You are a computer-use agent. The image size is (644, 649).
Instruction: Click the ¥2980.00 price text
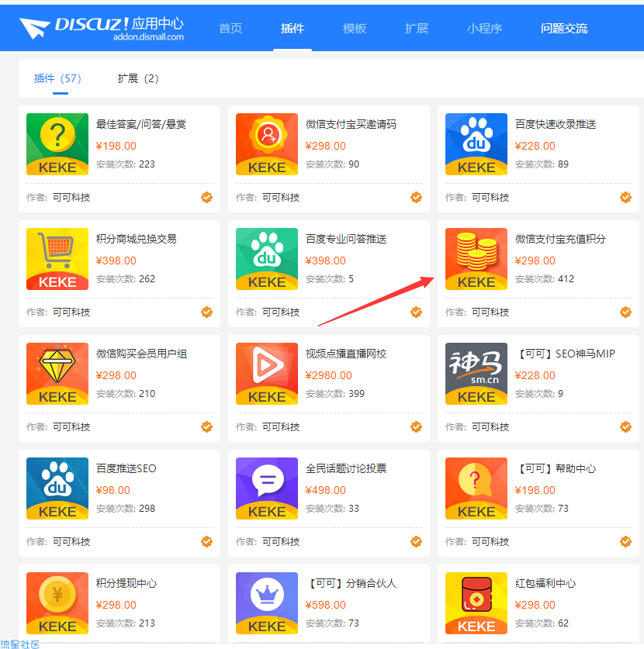(328, 375)
